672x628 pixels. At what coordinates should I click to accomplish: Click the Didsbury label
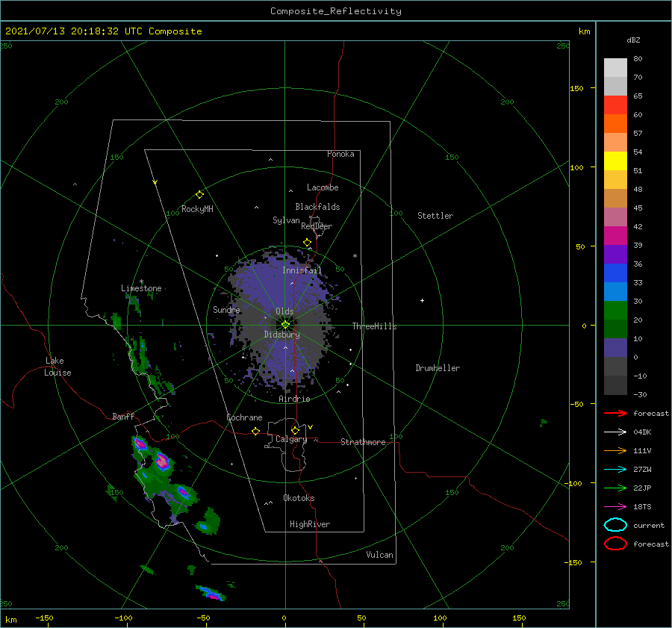[x=282, y=335]
